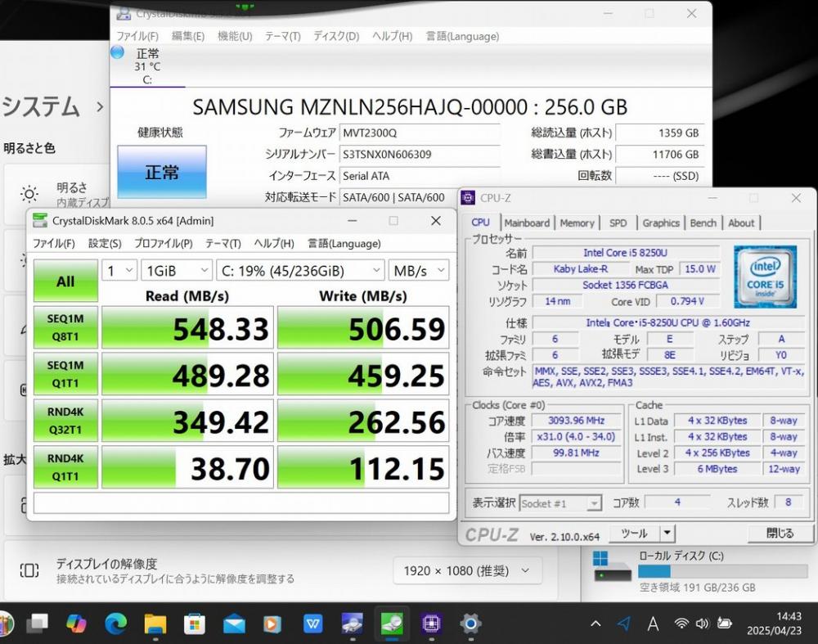Open File Explorer from the taskbar
This screenshot has height=644, width=818.
pos(155,623)
